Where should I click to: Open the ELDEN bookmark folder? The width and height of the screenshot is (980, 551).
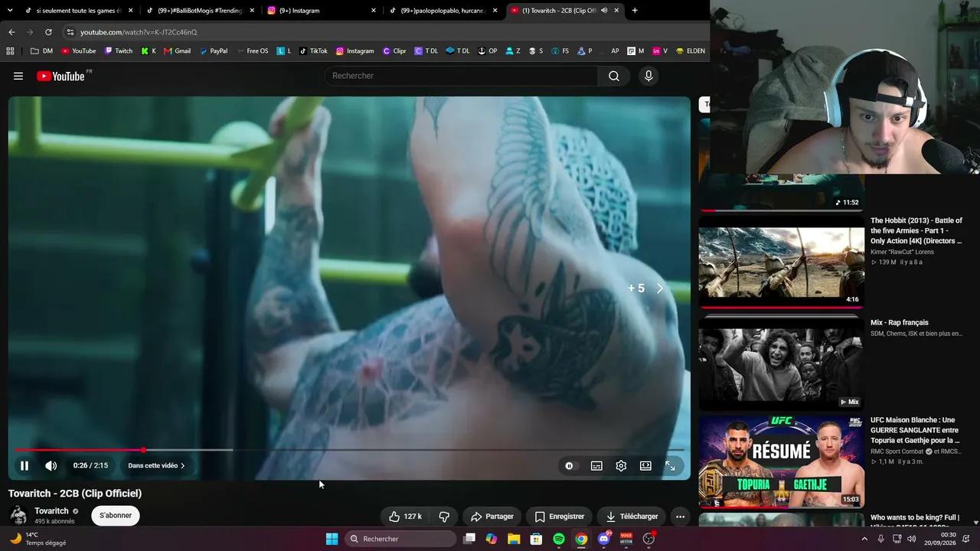click(x=691, y=51)
